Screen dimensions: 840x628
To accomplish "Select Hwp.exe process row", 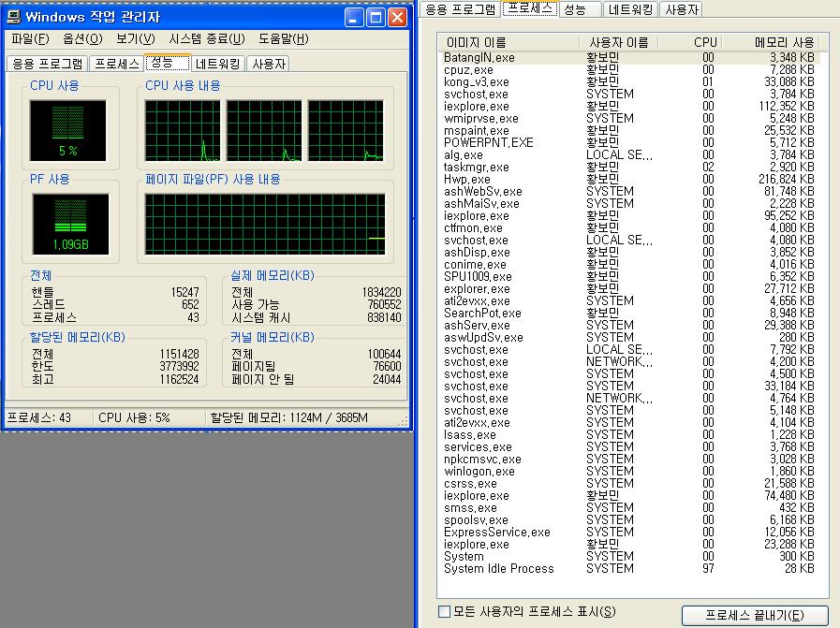I will tap(630, 180).
